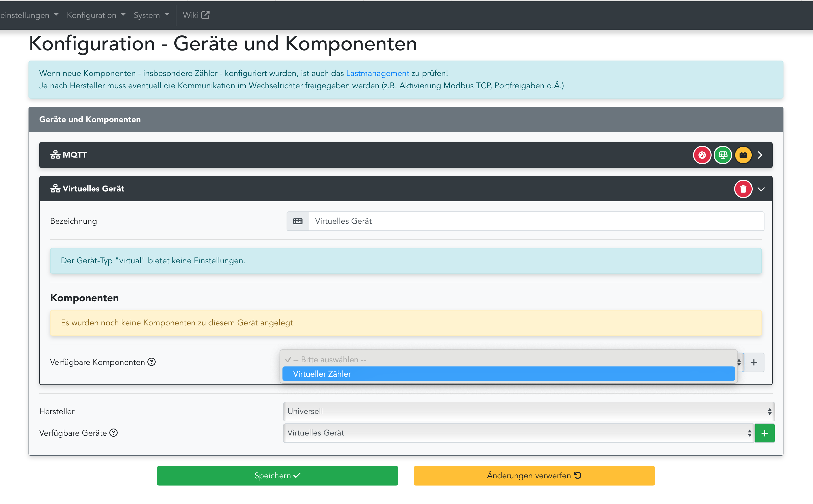Image resolution: width=813 pixels, height=504 pixels.
Task: Open help icon for Verfügbare Komponenten
Action: coord(152,362)
